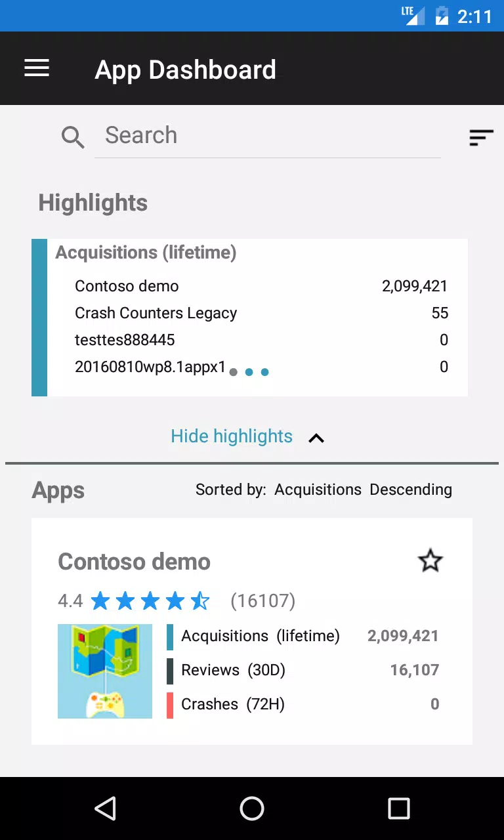
Task: Tap the Contoso demo card title
Action: (134, 562)
